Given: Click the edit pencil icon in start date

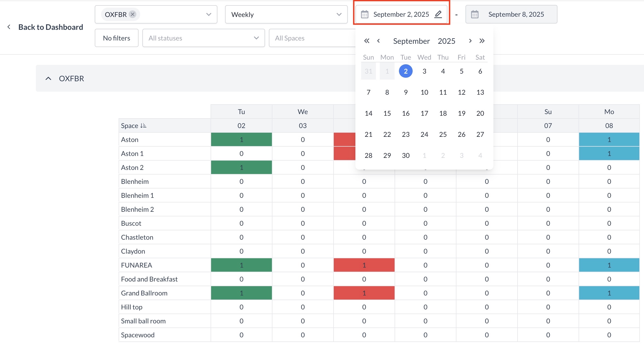Looking at the screenshot, I should 438,14.
